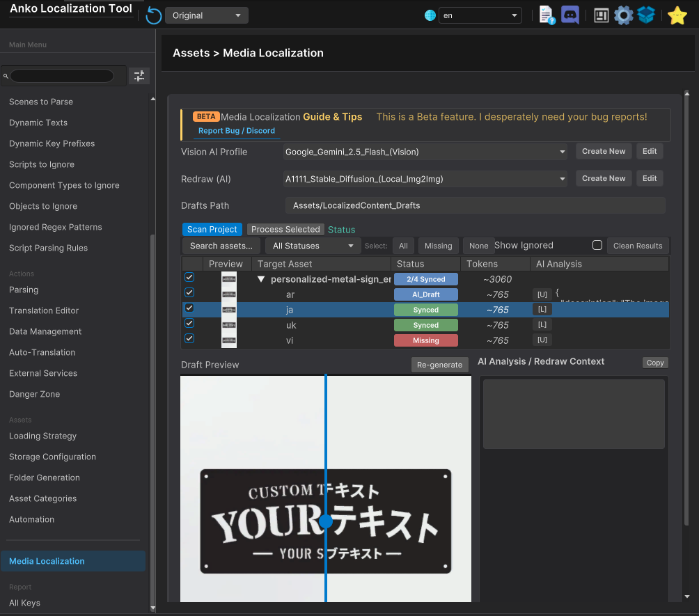This screenshot has height=616, width=699.
Task: Click the yellow star icon
Action: 677,15
